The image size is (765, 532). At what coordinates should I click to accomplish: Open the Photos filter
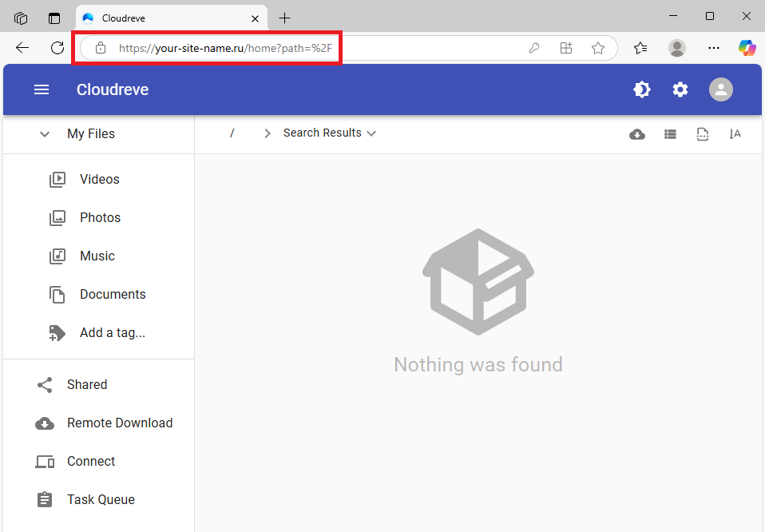pos(100,218)
